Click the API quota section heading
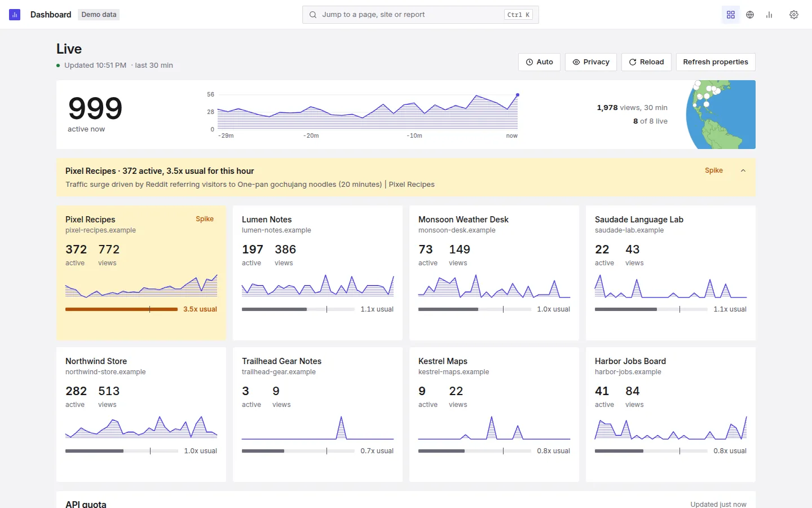The width and height of the screenshot is (812, 508). [86, 504]
